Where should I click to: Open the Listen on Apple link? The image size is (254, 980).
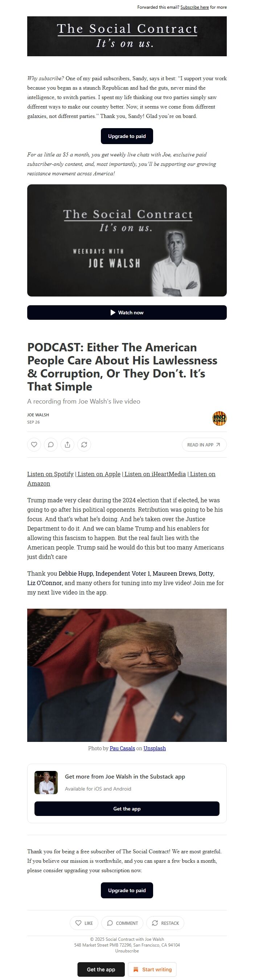[99, 474]
